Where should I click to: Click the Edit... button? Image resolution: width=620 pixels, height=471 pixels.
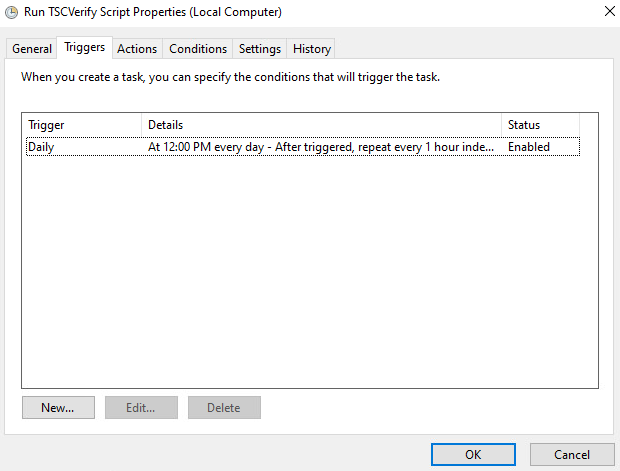point(141,407)
